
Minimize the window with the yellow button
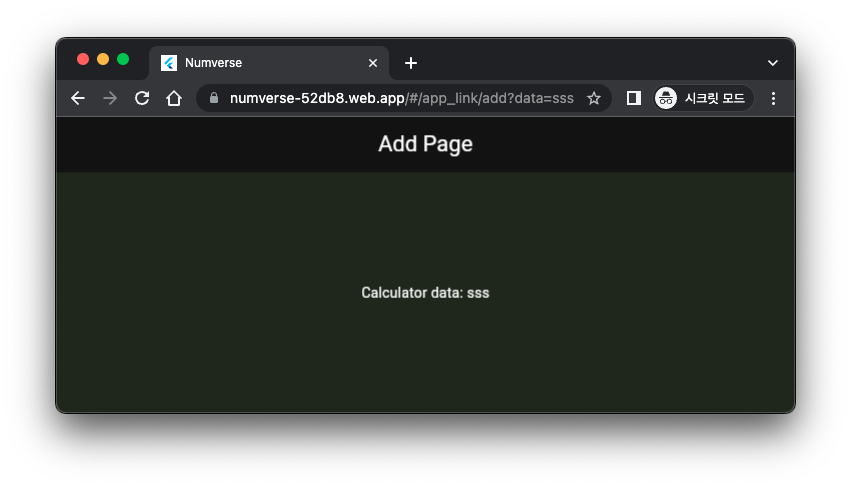(103, 59)
